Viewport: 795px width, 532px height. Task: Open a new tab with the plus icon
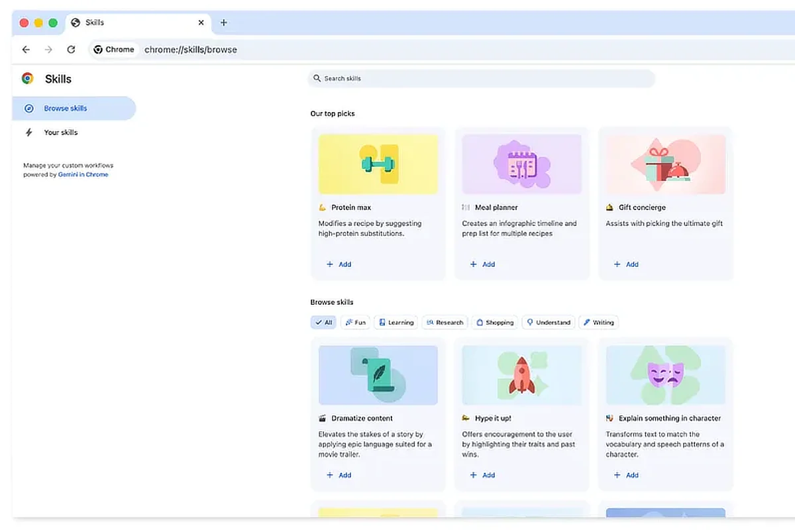tap(223, 23)
